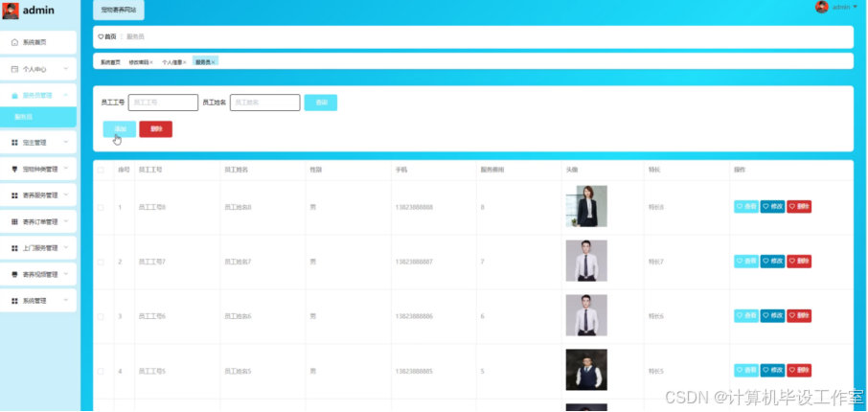Click the 宠物种类管理 sidebar icon
Image resolution: width=868 pixels, height=412 pixels.
(x=15, y=169)
